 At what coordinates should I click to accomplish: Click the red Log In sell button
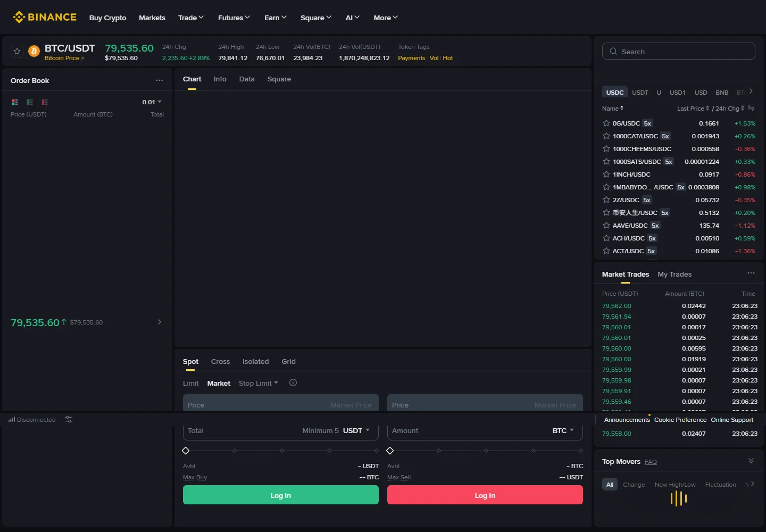(x=485, y=495)
